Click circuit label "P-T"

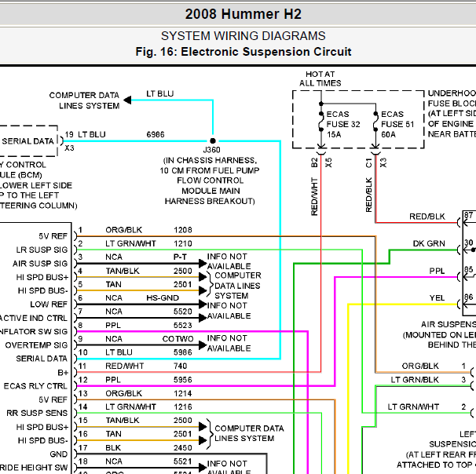coord(180,257)
